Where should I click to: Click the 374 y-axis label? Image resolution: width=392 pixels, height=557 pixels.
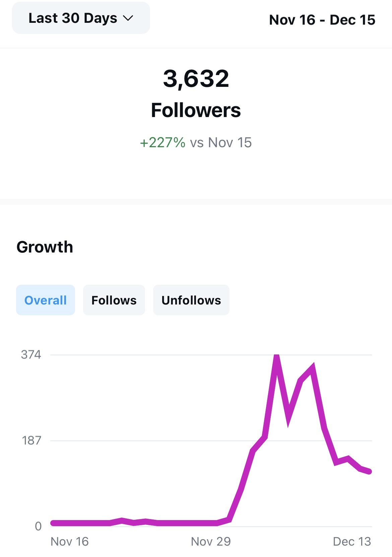click(x=31, y=354)
